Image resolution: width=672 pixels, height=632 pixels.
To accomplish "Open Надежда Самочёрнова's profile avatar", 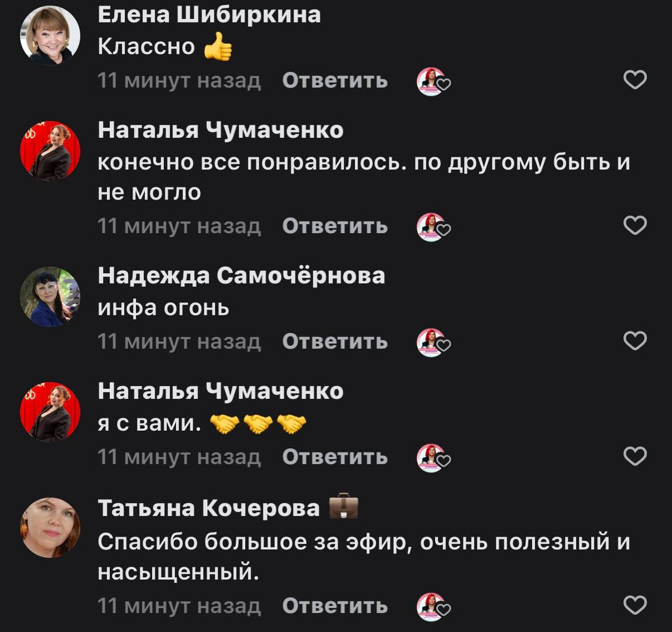I will pyautogui.click(x=50, y=297).
